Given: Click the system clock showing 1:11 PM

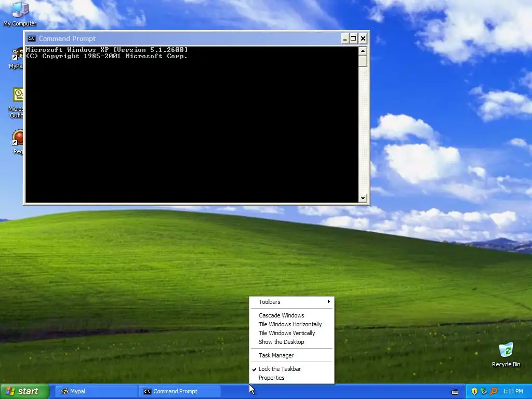Looking at the screenshot, I should tap(513, 391).
